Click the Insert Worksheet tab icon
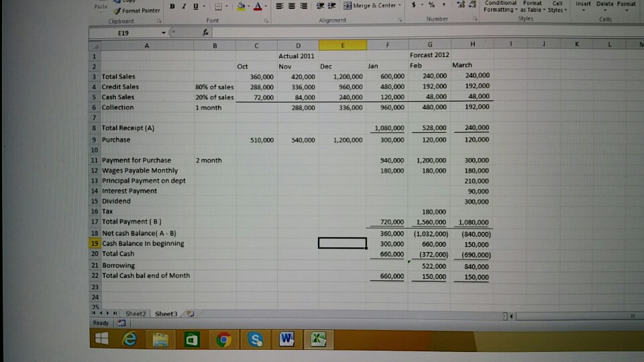This screenshot has width=644, height=362. click(190, 314)
